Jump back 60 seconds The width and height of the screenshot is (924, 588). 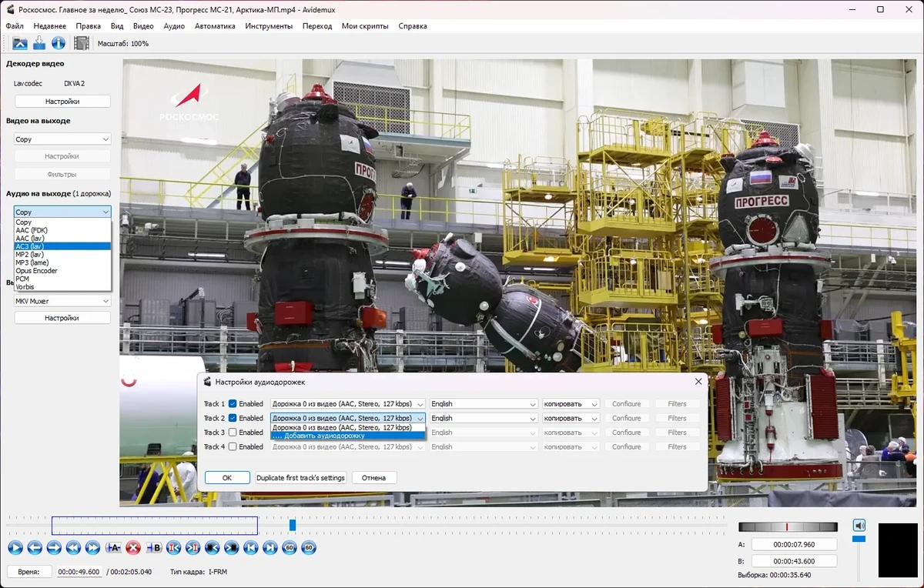tap(290, 548)
